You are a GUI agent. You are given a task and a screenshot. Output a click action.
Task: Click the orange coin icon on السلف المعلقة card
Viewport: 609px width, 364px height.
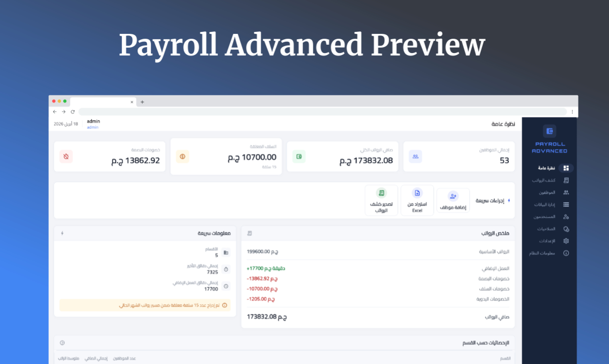click(x=183, y=156)
